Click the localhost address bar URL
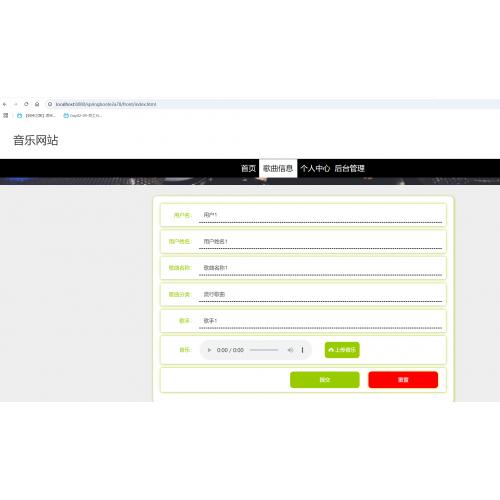Viewport: 500px width, 500px height. click(106, 104)
